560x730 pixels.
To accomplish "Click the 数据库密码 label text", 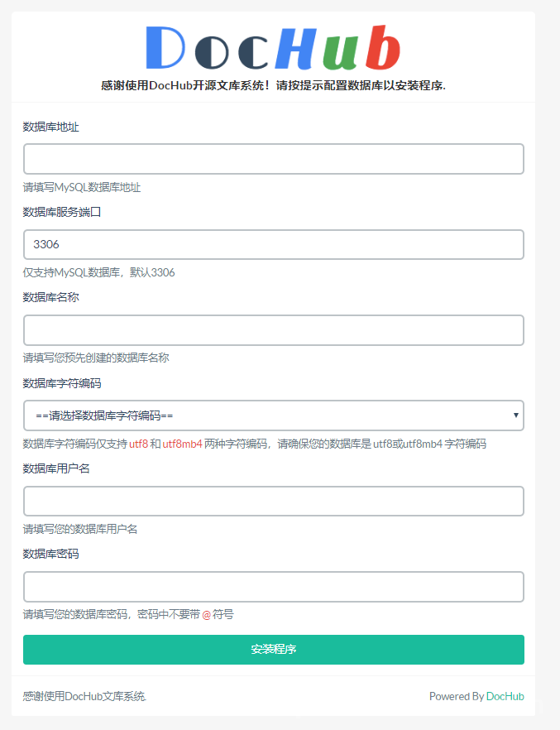I will click(51, 554).
